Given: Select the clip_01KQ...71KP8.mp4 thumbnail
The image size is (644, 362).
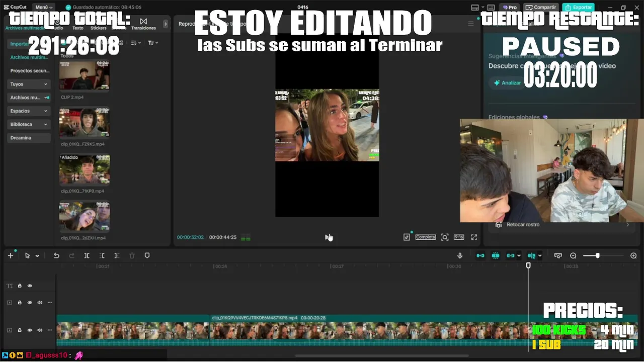Looking at the screenshot, I should point(85,169).
